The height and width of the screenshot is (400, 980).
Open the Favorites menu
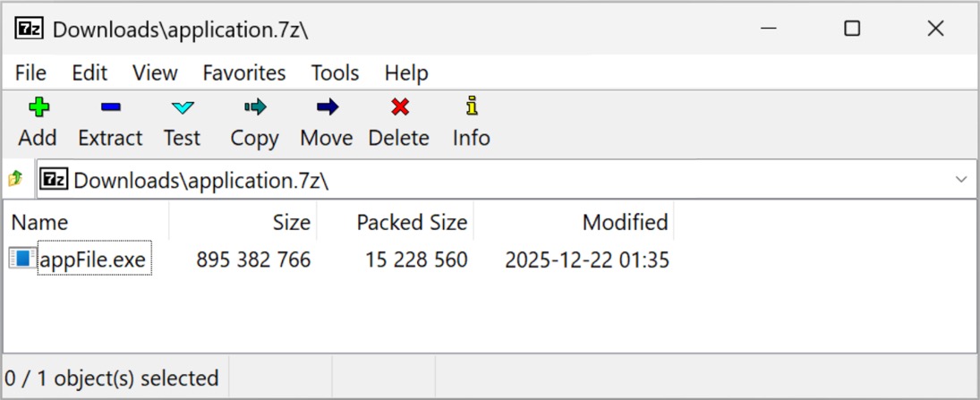[x=243, y=72]
